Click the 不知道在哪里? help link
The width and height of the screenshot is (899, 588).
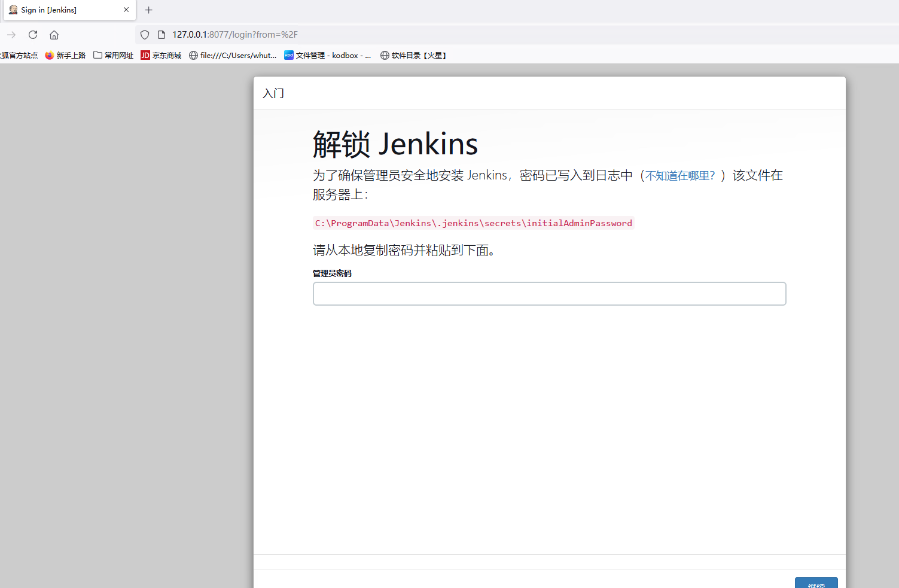click(680, 176)
